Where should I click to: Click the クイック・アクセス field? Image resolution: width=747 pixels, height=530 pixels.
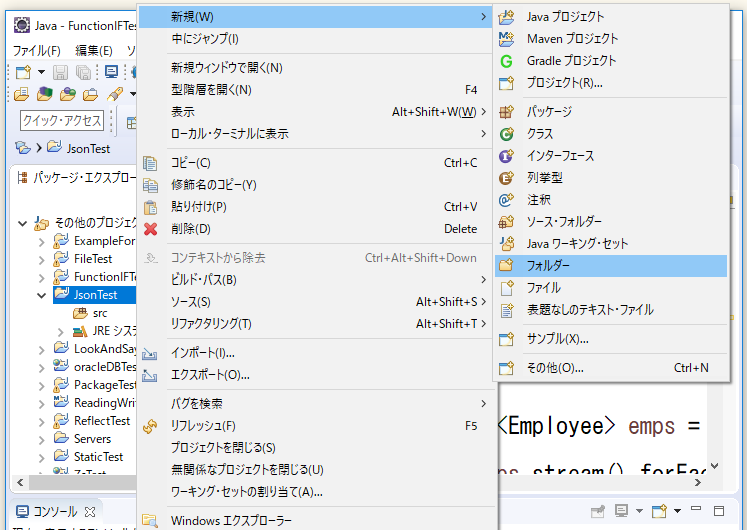coord(62,120)
